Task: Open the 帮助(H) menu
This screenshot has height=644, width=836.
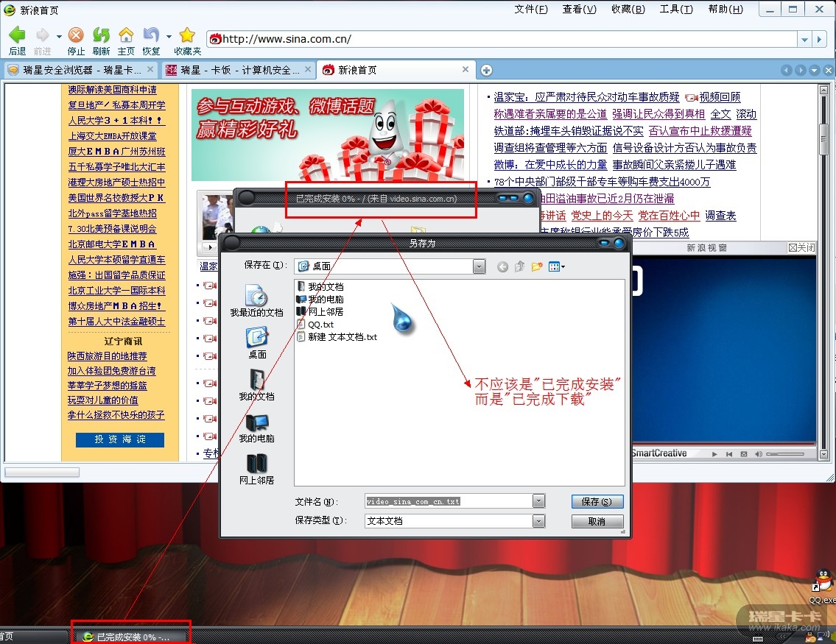Action: pos(726,10)
